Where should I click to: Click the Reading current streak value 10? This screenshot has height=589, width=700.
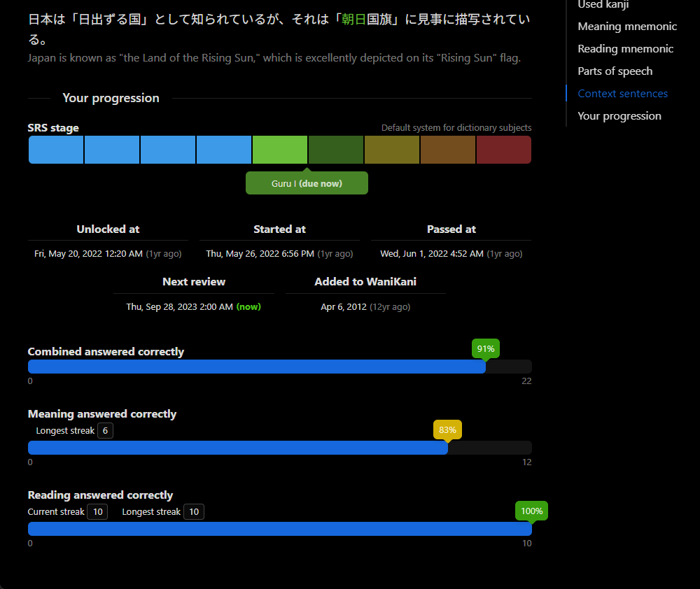pos(98,512)
